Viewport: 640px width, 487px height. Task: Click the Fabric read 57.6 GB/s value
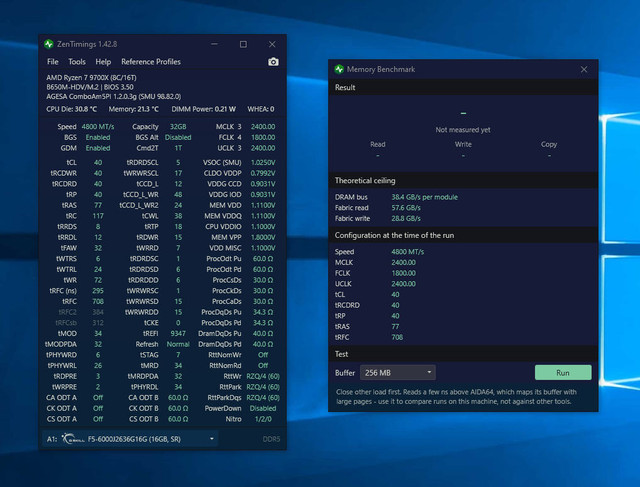tap(406, 208)
